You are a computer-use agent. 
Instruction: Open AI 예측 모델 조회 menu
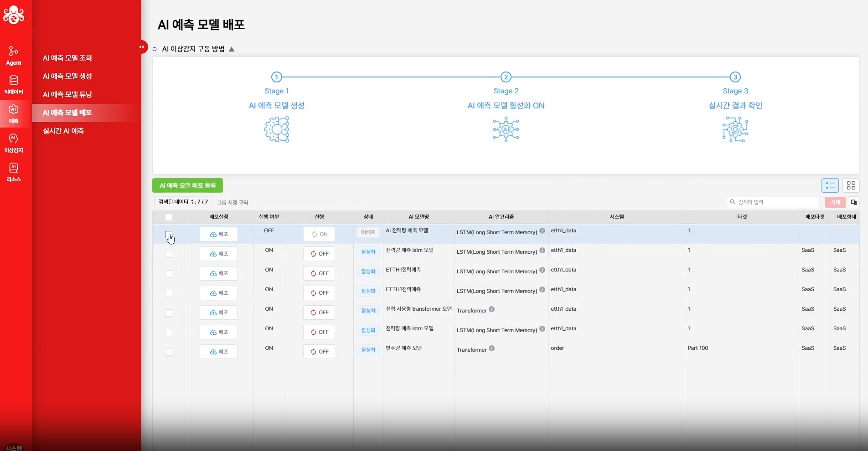(x=67, y=58)
